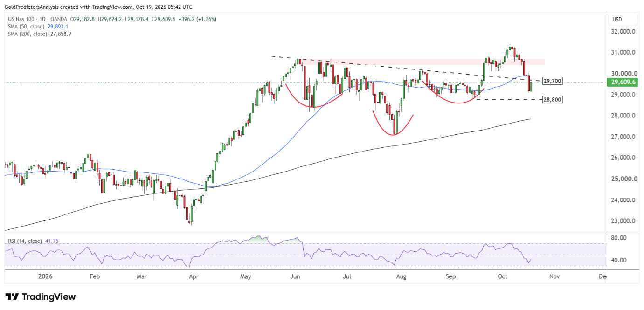Click the RSI (14, close) indicator legend

coord(25,241)
